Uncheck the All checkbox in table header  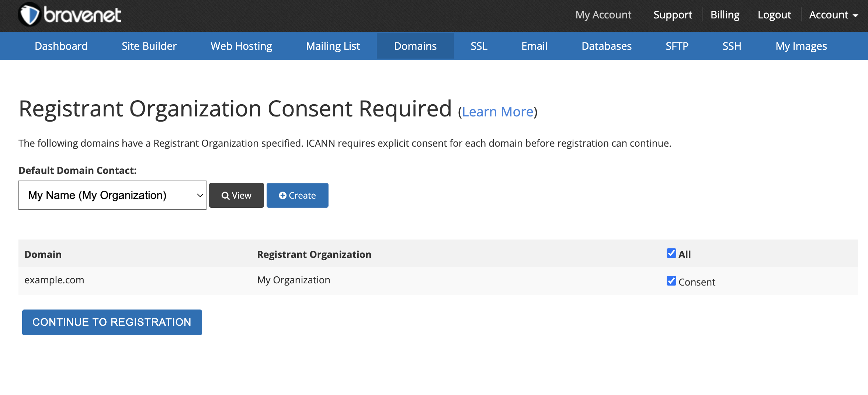[671, 254]
